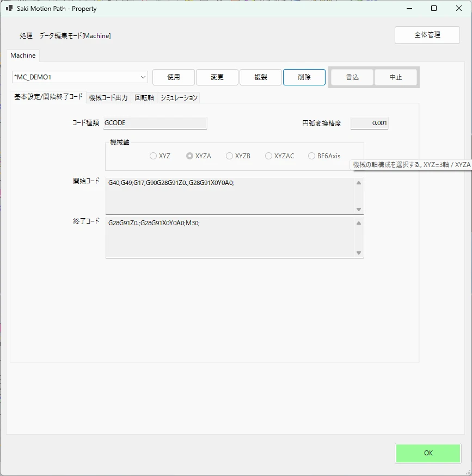Click the down arrow of 終了コード scrollbar
This screenshot has width=472, height=476.
359,253
